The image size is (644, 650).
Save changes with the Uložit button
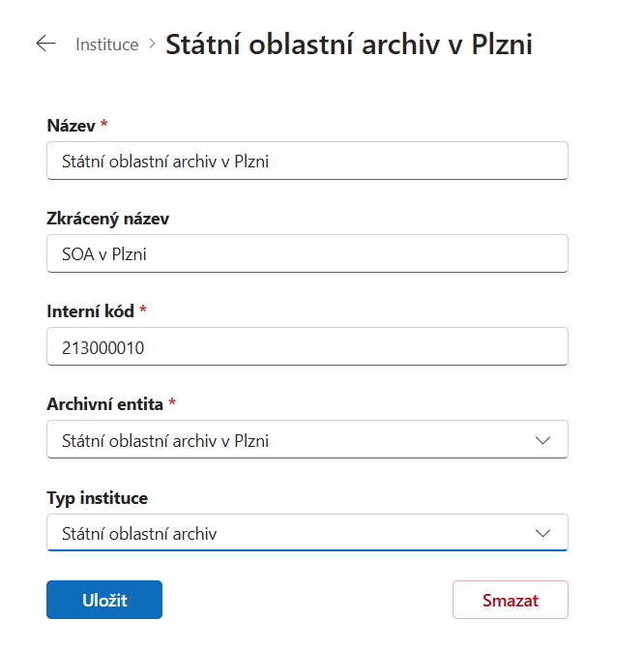pos(104,600)
